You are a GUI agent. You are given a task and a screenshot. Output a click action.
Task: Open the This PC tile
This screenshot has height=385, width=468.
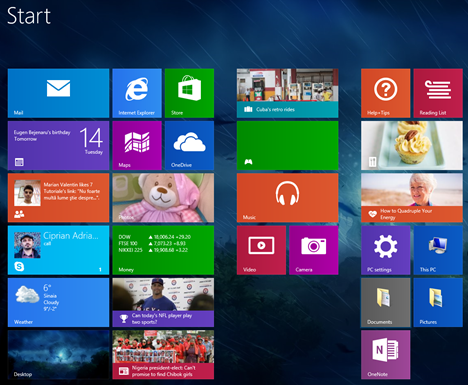pyautogui.click(x=438, y=250)
